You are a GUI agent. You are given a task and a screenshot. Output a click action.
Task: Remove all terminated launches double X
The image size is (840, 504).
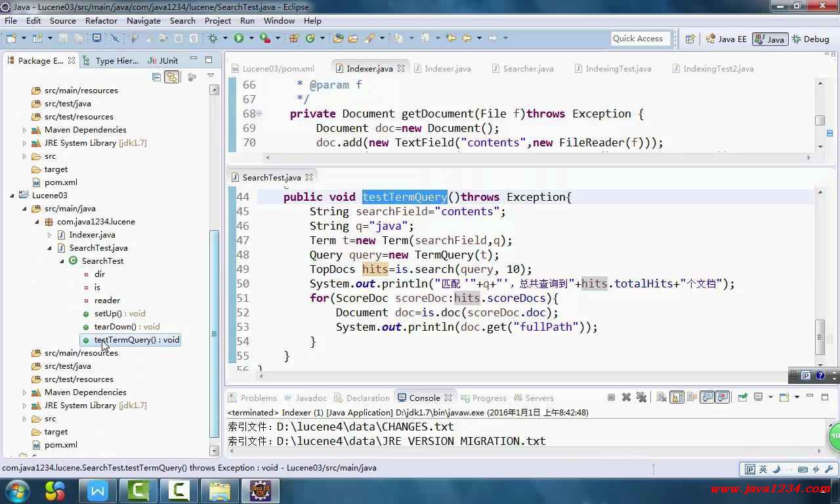pyautogui.click(x=642, y=397)
